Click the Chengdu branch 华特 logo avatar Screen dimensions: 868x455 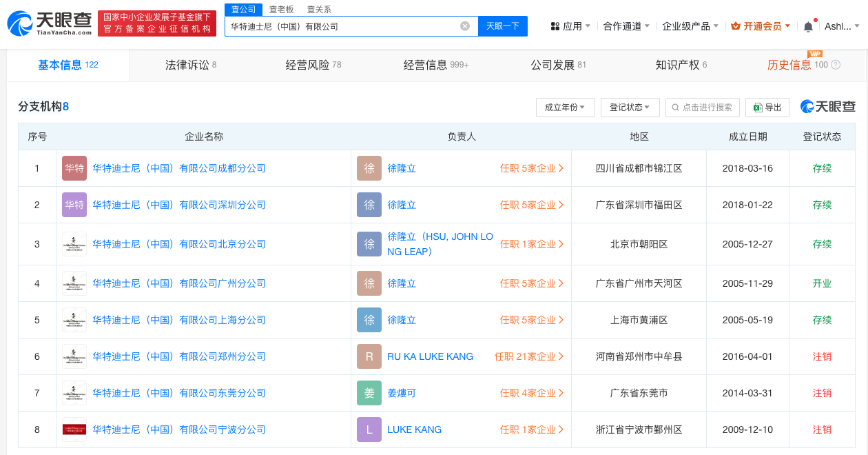pyautogui.click(x=74, y=168)
